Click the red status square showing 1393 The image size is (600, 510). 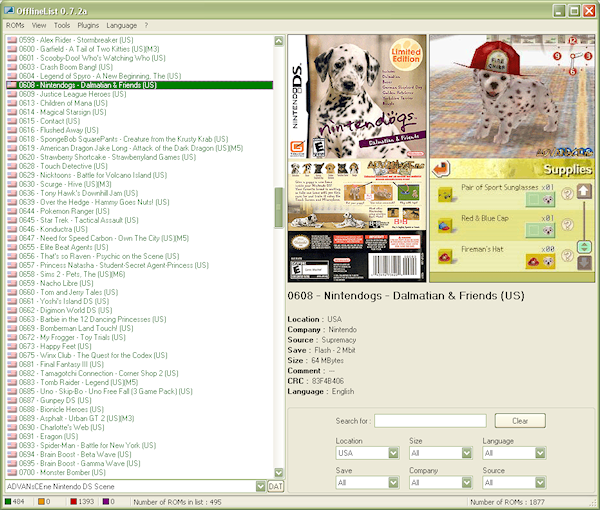pyautogui.click(x=73, y=502)
